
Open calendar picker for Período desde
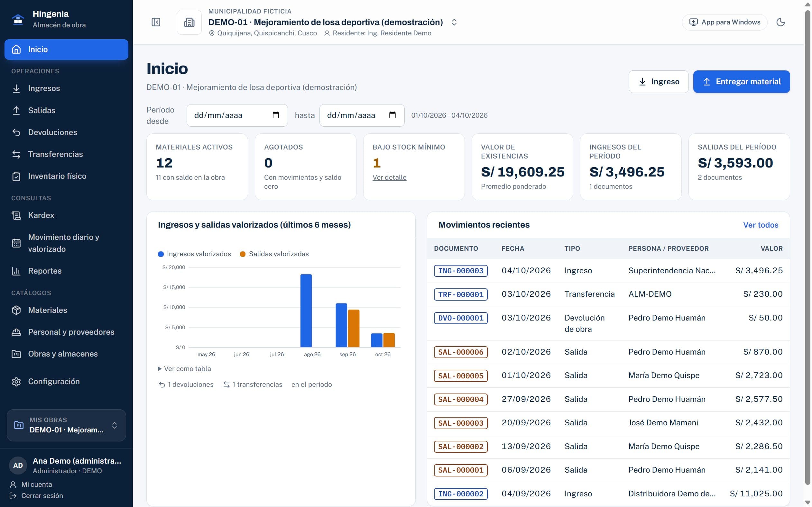click(x=276, y=115)
